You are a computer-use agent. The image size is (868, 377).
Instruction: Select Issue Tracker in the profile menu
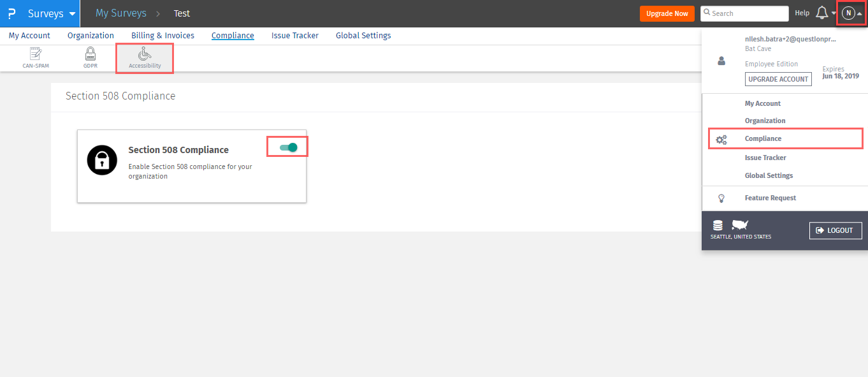point(765,158)
